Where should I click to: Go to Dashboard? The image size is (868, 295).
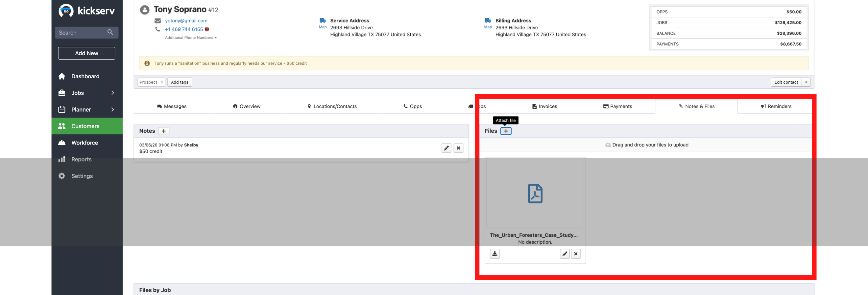85,76
